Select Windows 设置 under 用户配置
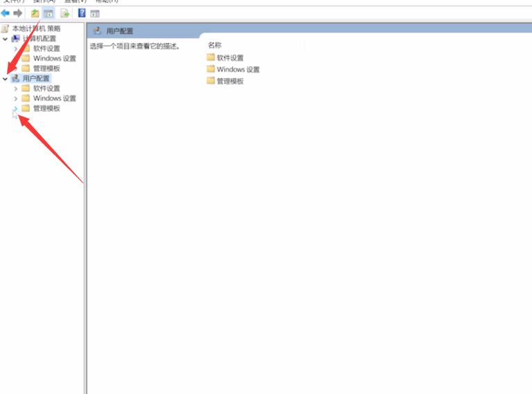 click(55, 98)
